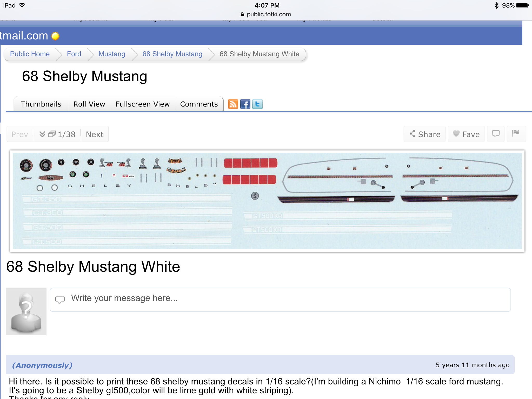Add photo to favorites with Fave
This screenshot has width=532, height=399.
[466, 134]
